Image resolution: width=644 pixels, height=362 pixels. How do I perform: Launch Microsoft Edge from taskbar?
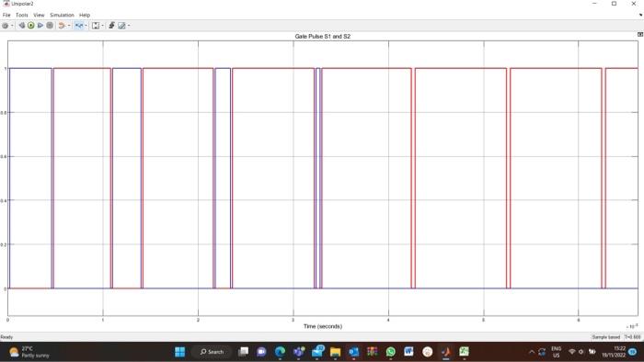[x=280, y=352]
